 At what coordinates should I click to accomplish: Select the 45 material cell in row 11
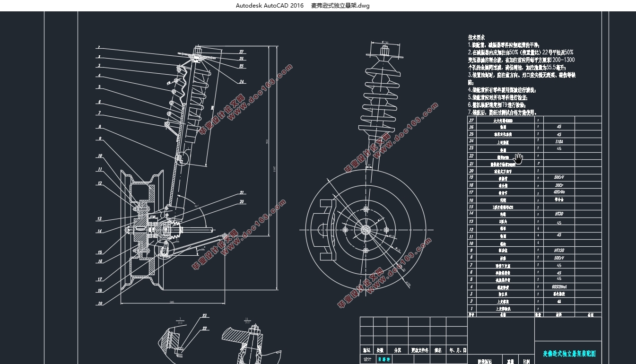(x=559, y=235)
